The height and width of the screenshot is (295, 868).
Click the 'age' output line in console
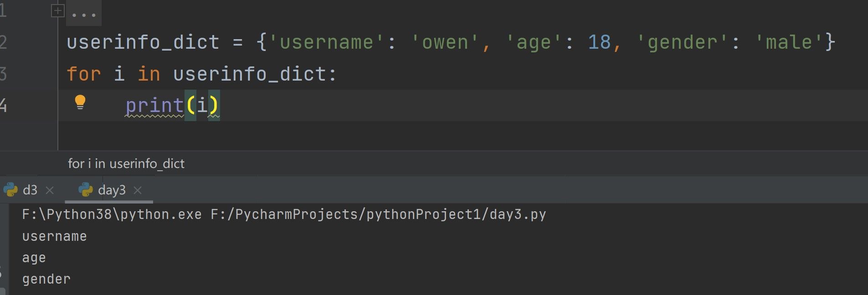pos(34,258)
